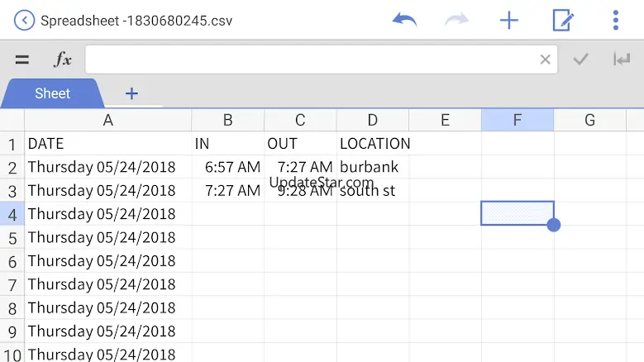Viewport: 644px width, 362px height.
Task: Click the redo arrow icon
Action: 456,20
